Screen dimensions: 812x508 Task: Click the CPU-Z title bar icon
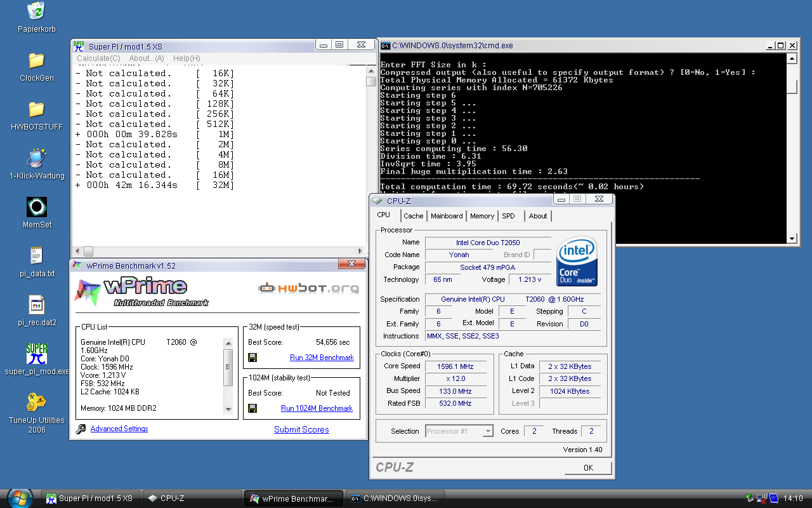point(378,201)
